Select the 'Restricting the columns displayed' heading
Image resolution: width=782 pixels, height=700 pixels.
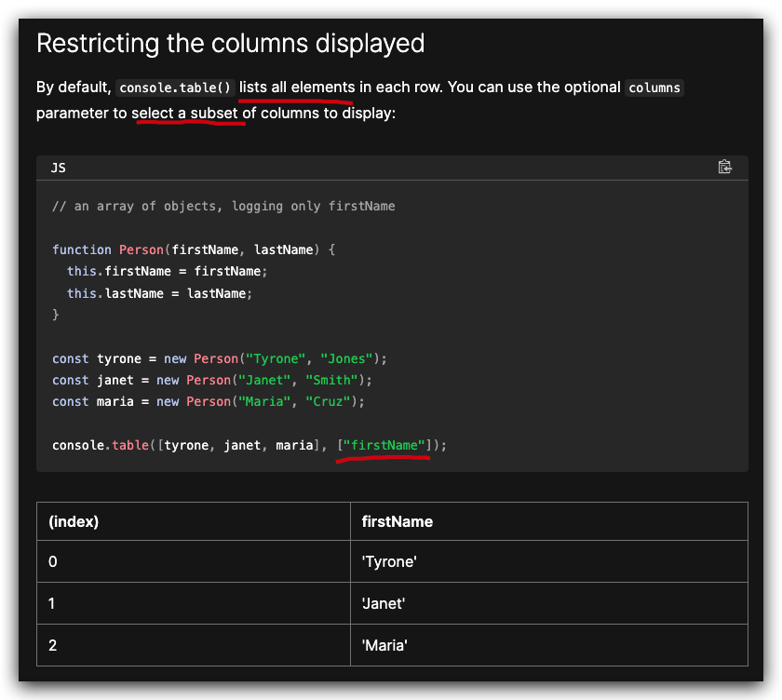pos(231,43)
